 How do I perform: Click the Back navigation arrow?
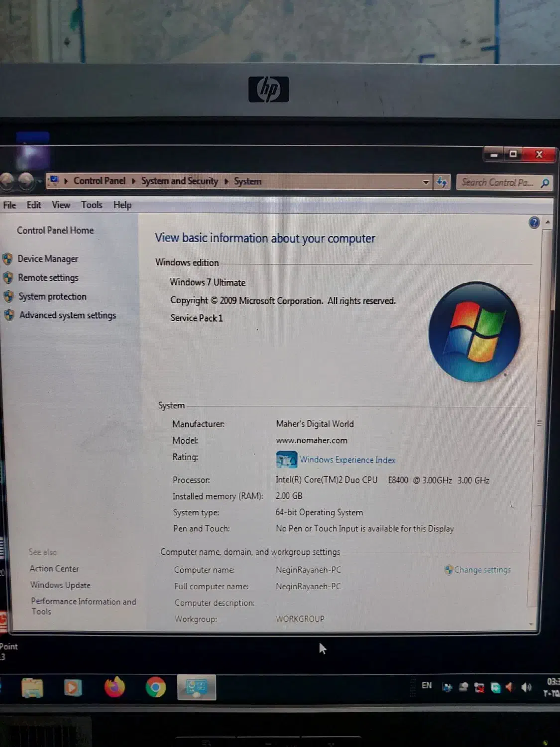click(x=7, y=181)
